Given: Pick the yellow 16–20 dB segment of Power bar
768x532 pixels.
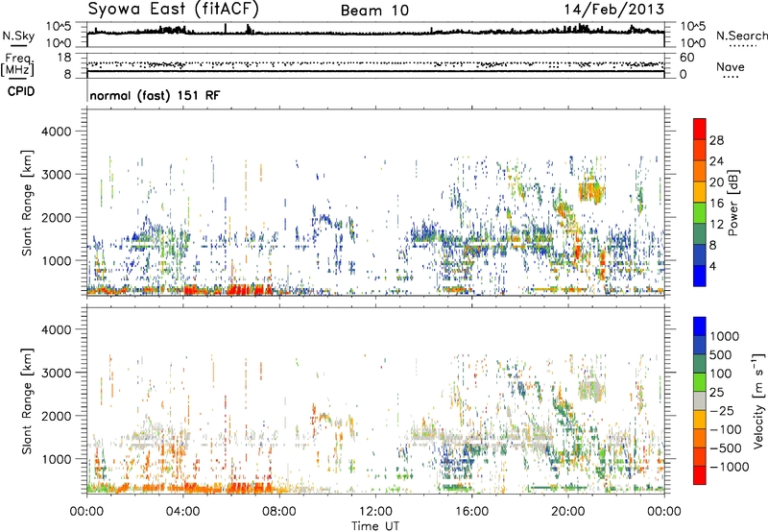Looking at the screenshot, I should coord(700,192).
